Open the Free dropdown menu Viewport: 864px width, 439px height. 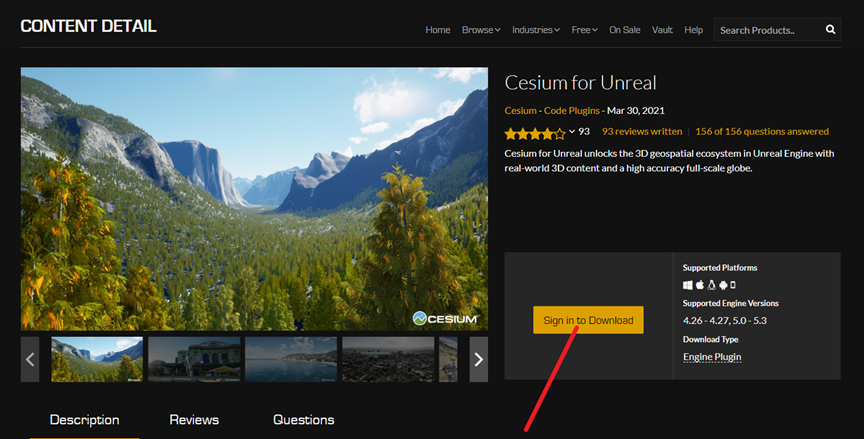point(584,30)
